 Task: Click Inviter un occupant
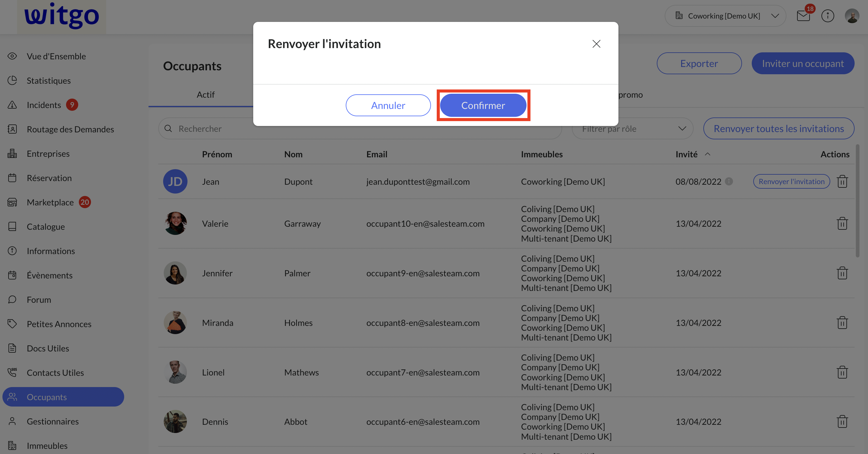(803, 63)
